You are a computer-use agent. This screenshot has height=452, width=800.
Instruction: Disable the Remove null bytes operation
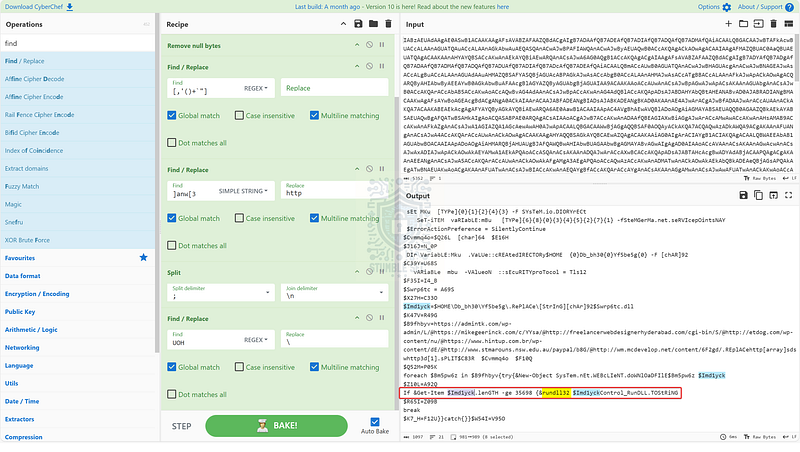(369, 45)
